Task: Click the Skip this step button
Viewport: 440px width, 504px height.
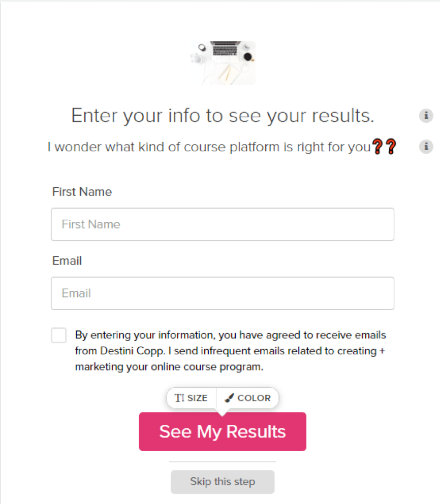Action: [222, 482]
